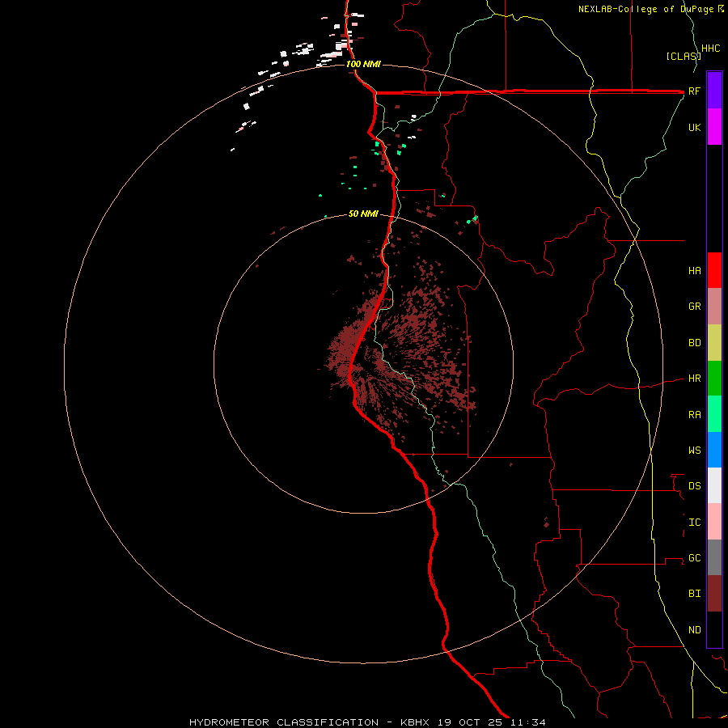Screen dimensions: 728x728
Task: Click the blue WS legend swatch
Action: click(714, 450)
